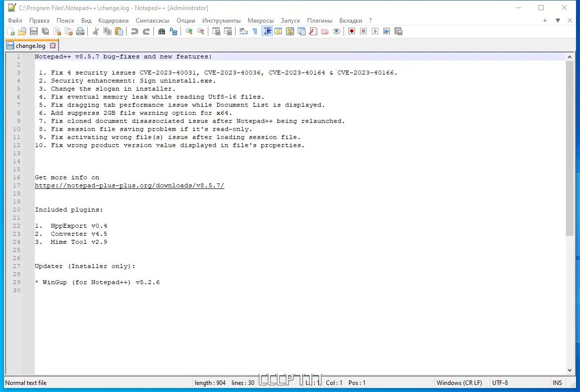580x392 pixels.
Task: Close the change.log tab with red X
Action: coord(53,46)
